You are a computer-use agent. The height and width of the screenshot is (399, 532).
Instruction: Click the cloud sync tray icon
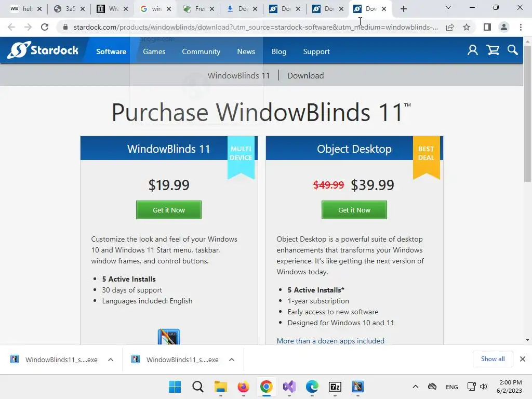coord(432,387)
